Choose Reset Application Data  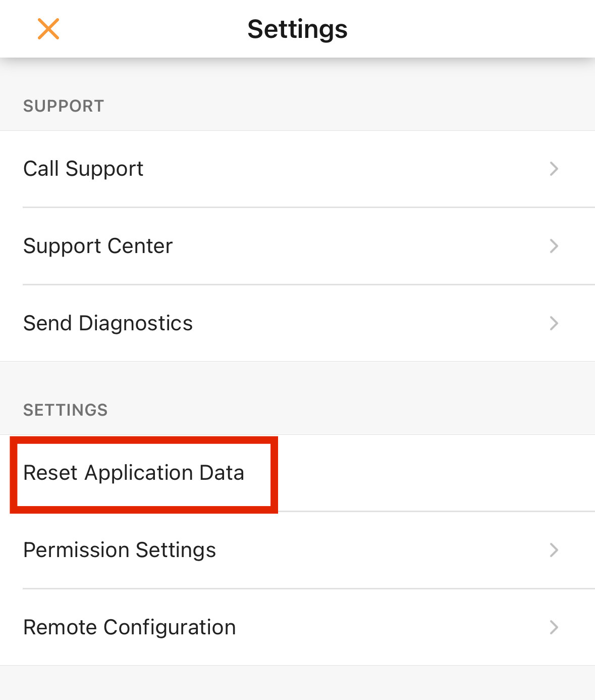134,473
